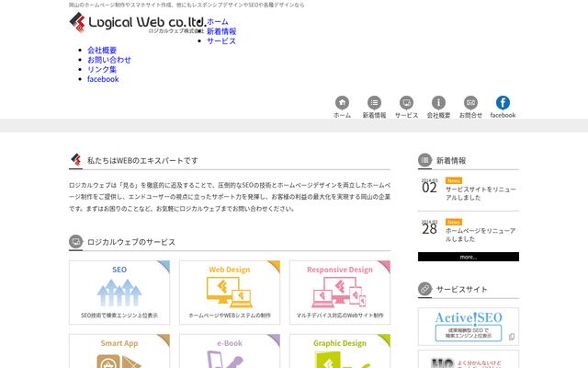Click the orange News tag on date 02

(x=454, y=180)
